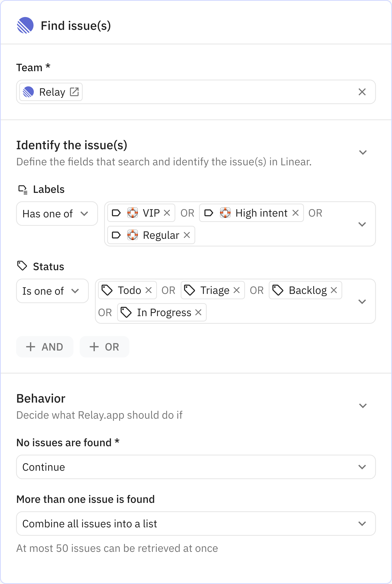Remove the Backlog status chip
This screenshot has width=392, height=584.
coord(334,290)
